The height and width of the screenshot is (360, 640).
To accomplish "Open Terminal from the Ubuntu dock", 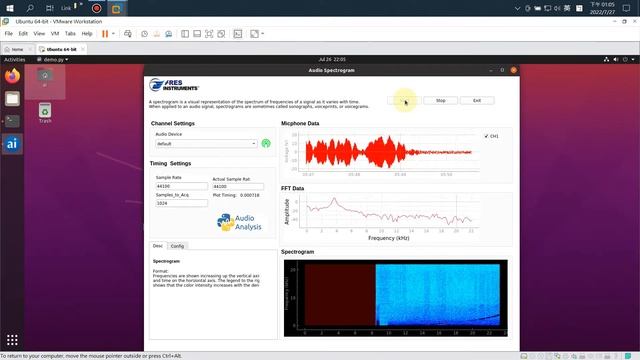I will tap(12, 121).
